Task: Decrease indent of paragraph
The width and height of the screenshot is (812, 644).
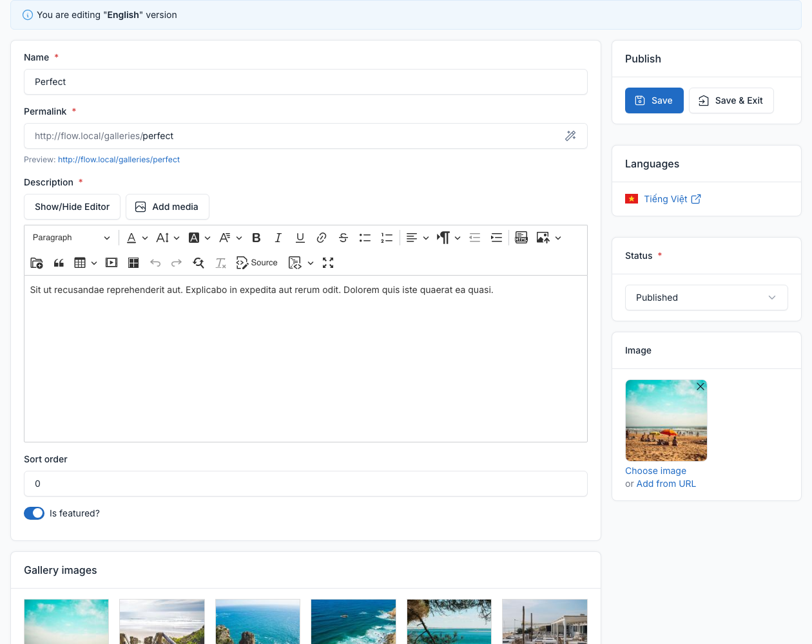Action: (475, 238)
